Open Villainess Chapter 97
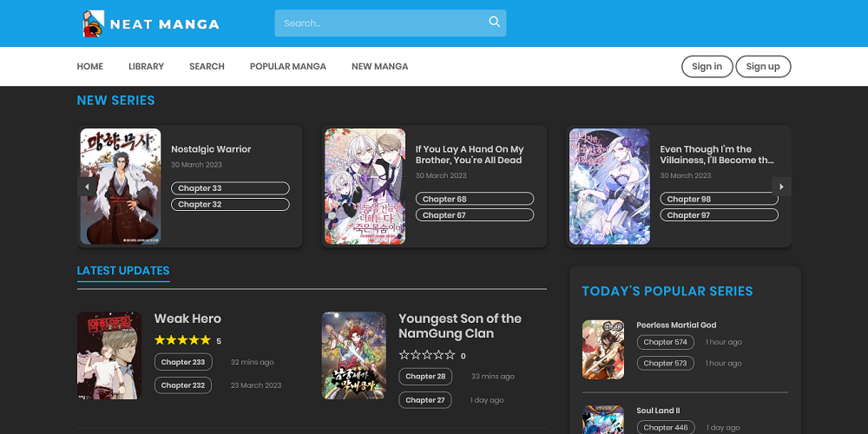Image resolution: width=868 pixels, height=434 pixels. click(719, 214)
